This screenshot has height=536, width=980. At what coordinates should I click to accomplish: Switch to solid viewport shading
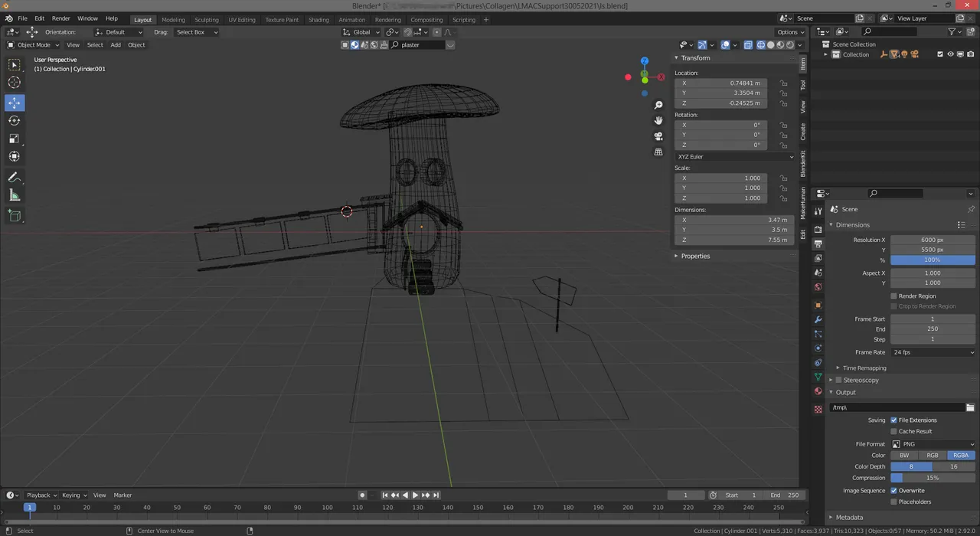770,44
